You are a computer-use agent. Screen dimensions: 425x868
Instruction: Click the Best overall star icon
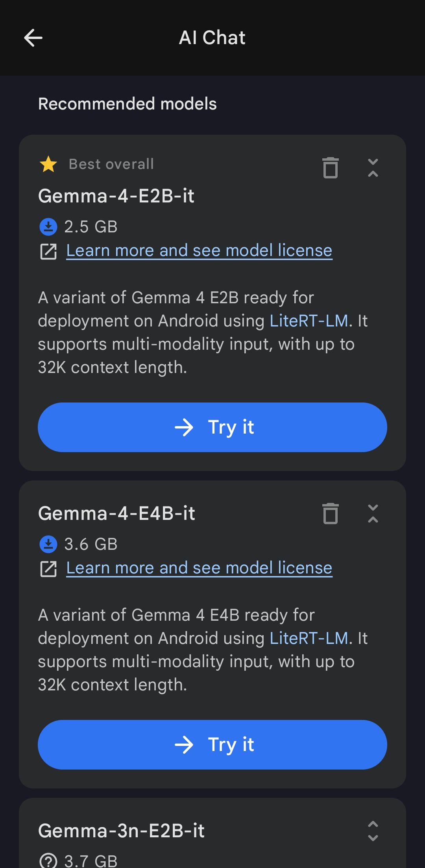48,164
